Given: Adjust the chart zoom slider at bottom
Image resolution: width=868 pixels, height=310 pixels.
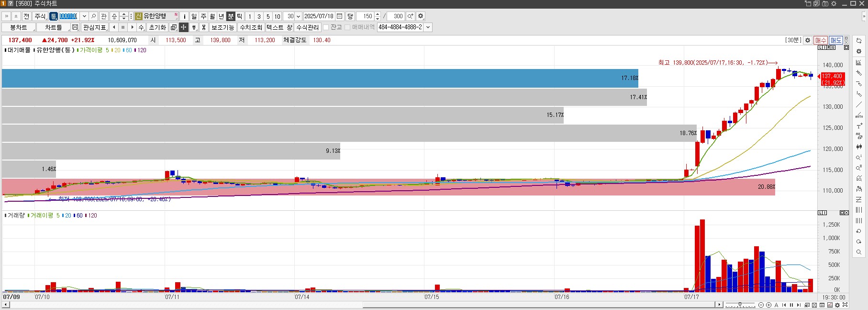Looking at the screenshot, I should click(x=740, y=305).
